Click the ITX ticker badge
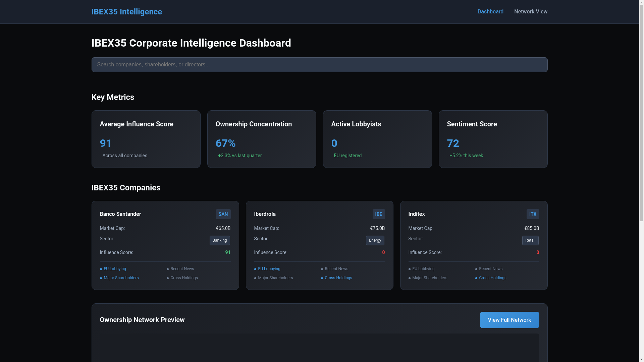 tap(533, 214)
